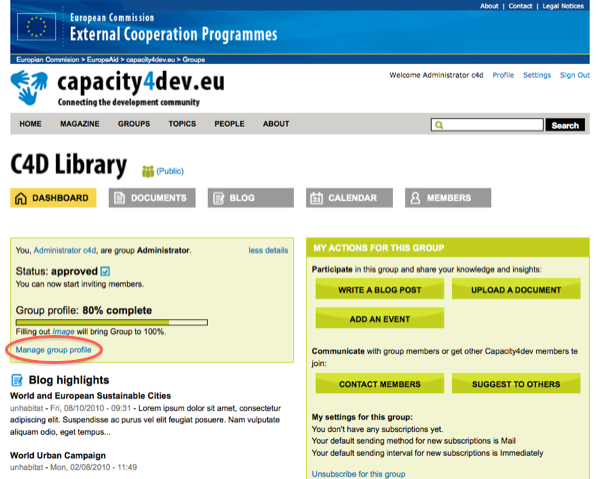Toggle the approved status checkbox
The image size is (600, 479).
pos(105,271)
